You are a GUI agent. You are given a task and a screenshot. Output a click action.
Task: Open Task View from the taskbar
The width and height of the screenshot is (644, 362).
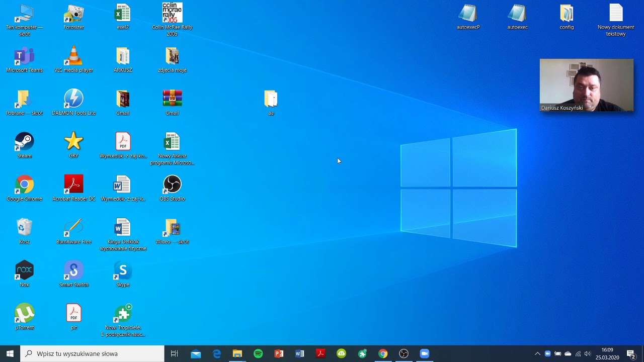click(175, 353)
